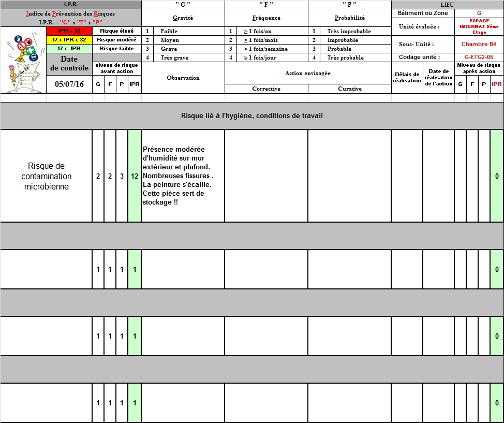Image resolution: width=504 pixels, height=423 pixels.
Task: Select the IPR result cell showing 12
Action: click(135, 176)
